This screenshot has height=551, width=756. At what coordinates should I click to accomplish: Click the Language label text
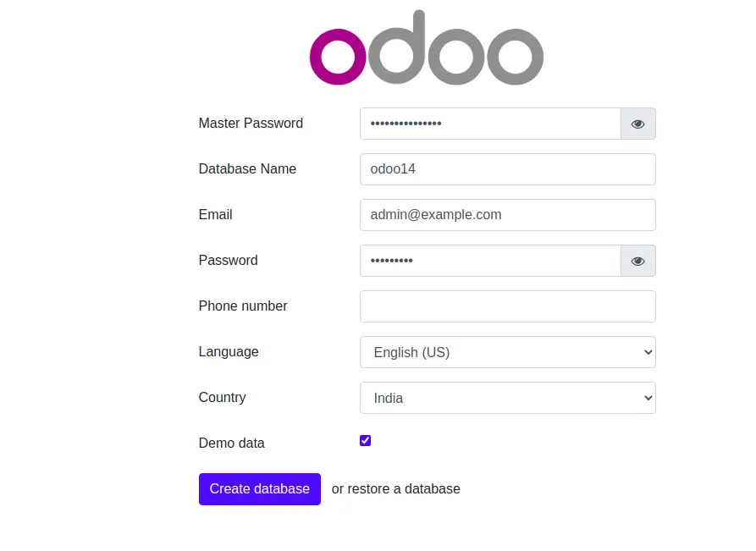tap(229, 352)
